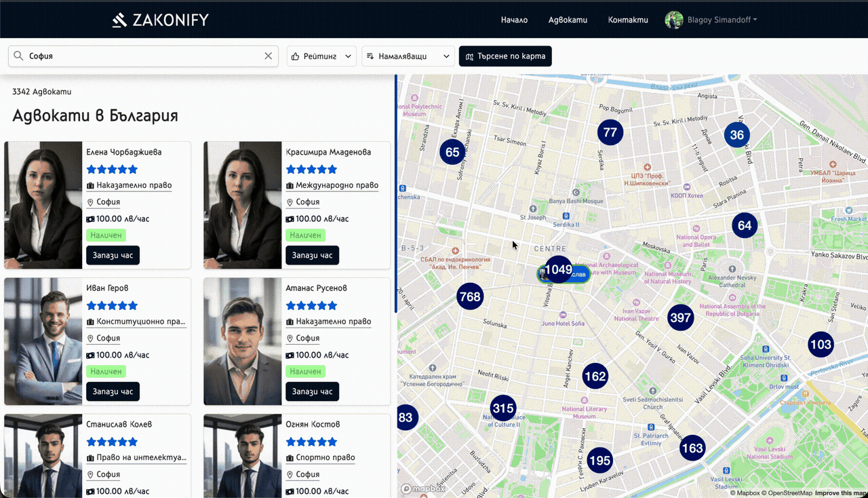The image size is (868, 498).
Task: Open the 77 cluster near Pop Bogomil
Action: pos(610,132)
